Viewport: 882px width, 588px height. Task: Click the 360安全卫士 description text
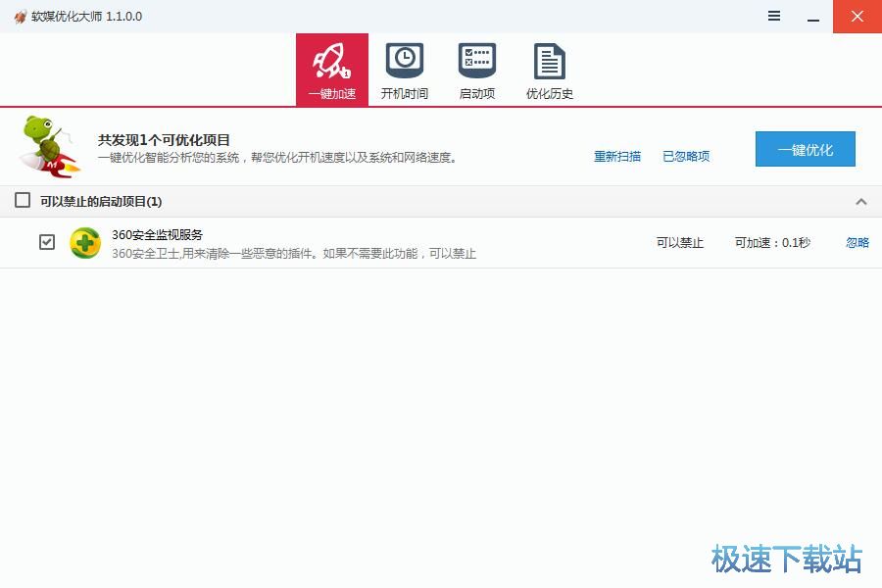294,254
